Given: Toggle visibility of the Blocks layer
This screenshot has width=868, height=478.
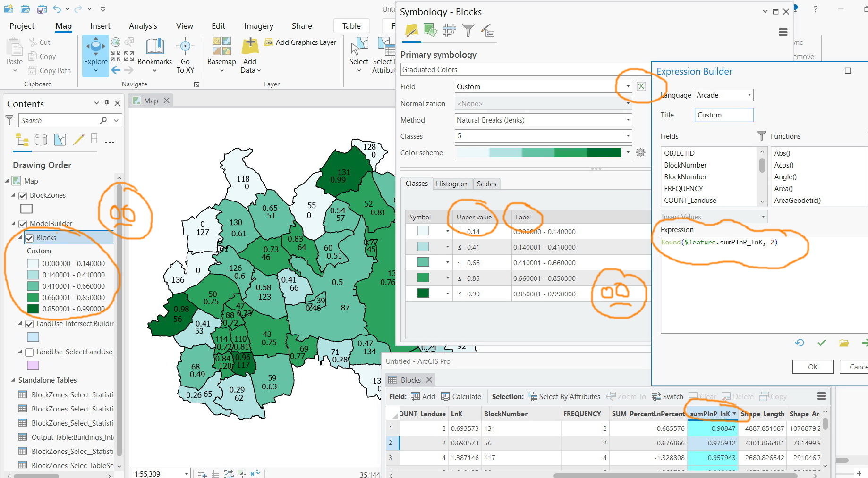Looking at the screenshot, I should tap(29, 237).
